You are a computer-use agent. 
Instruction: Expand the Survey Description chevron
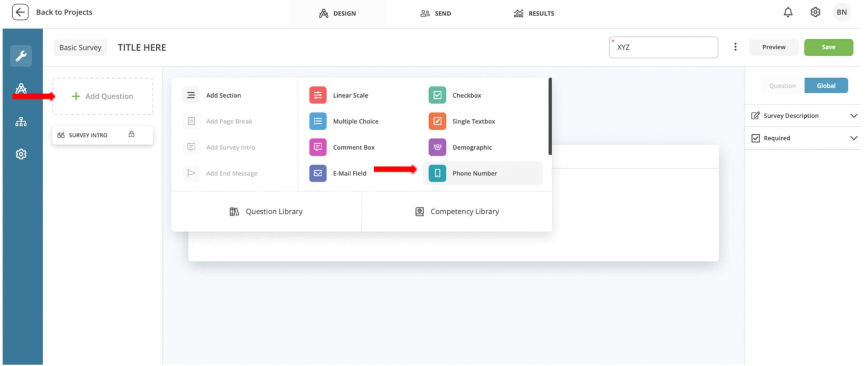click(854, 116)
